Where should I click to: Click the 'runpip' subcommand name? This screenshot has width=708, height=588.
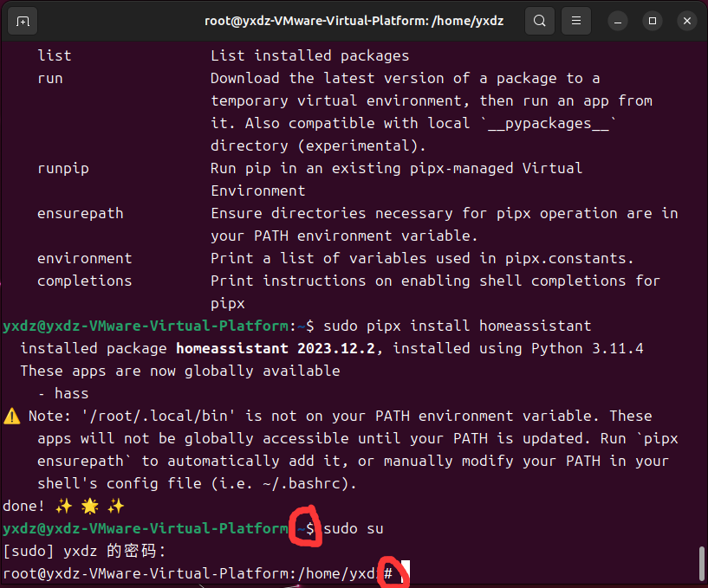point(63,168)
